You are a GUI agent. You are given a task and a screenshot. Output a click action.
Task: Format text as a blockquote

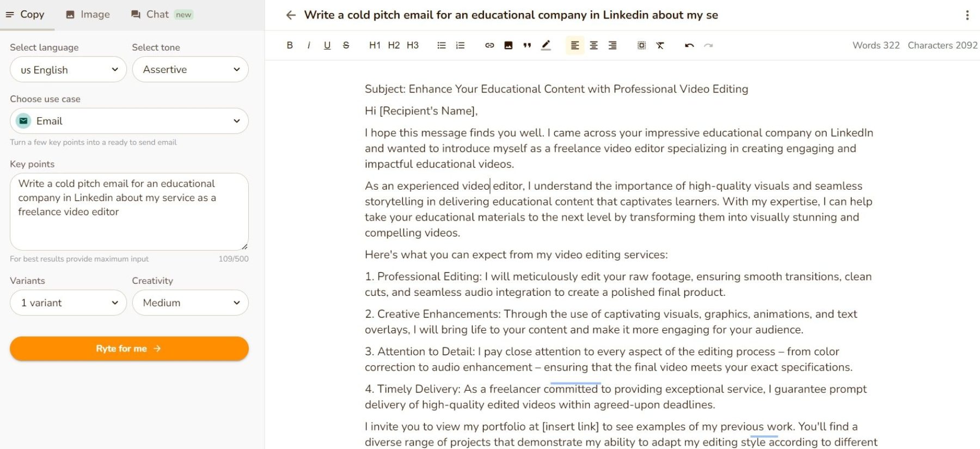(x=526, y=45)
